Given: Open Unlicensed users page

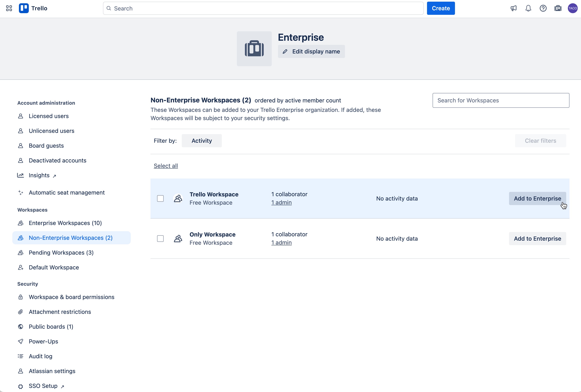Looking at the screenshot, I should (51, 131).
